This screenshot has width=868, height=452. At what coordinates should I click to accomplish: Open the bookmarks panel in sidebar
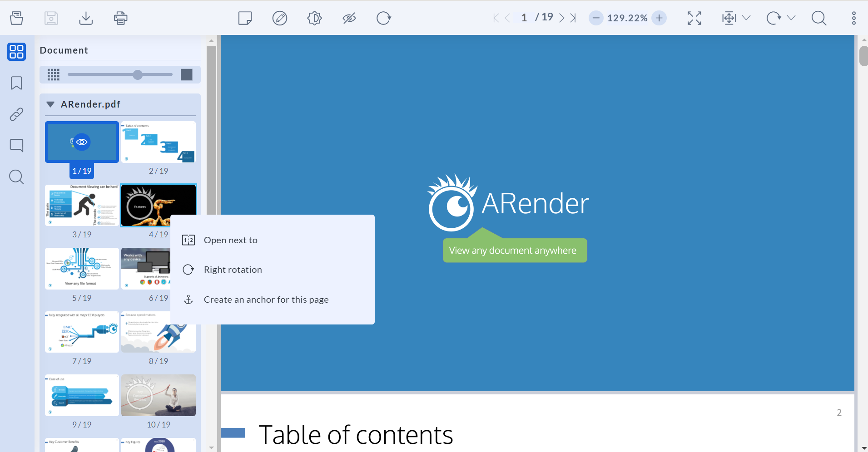16,83
